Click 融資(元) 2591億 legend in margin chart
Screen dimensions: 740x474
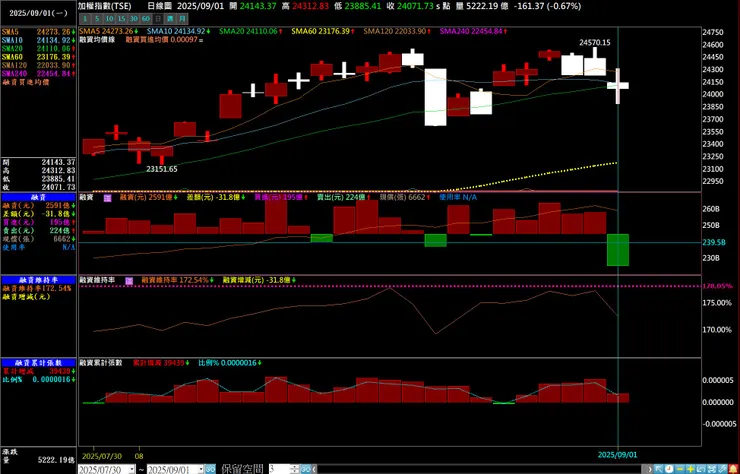coord(148,198)
